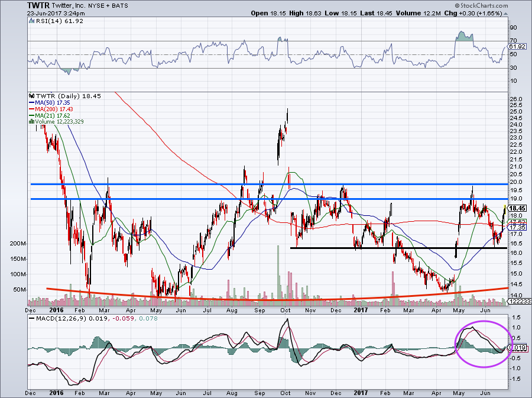Click the 30 level on the RSI axis
Viewport: 532px width, 398px height.
coord(513,68)
